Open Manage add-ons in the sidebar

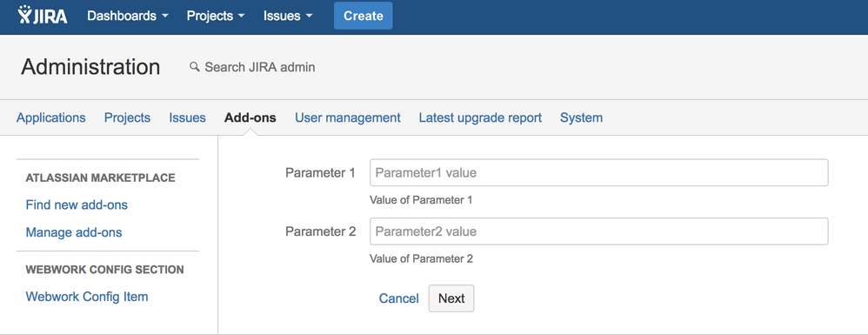pos(74,232)
